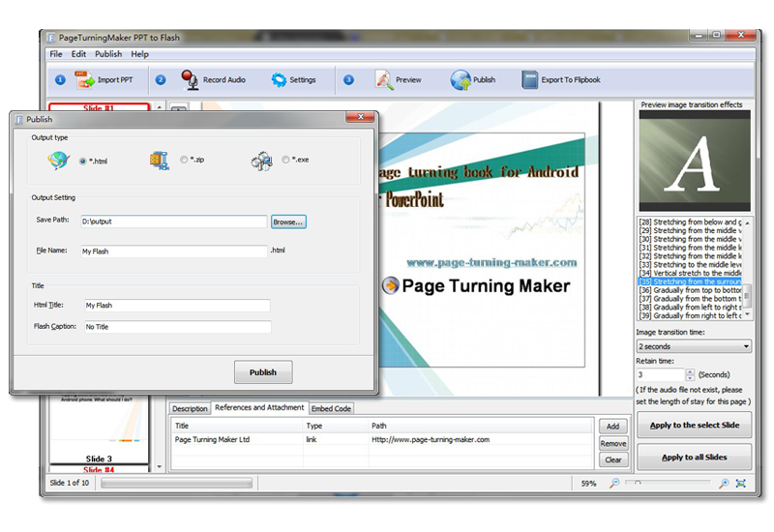Select effect [38] Gradually from left to right
Image resolution: width=774 pixels, height=532 pixels.
[690, 307]
